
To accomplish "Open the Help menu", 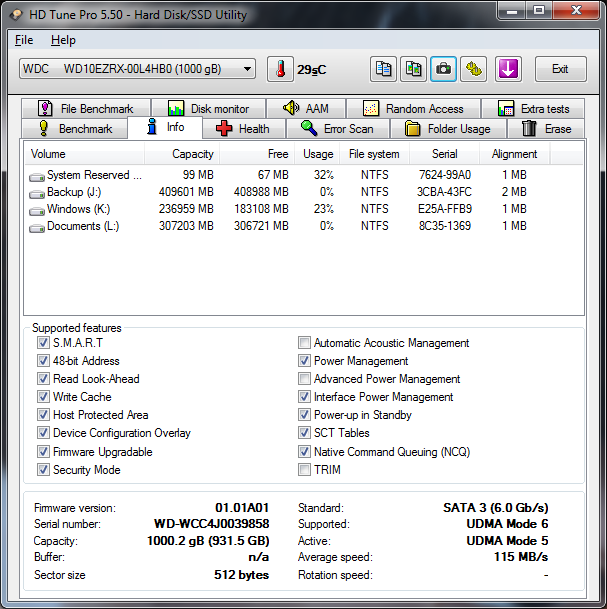I will tap(63, 40).
